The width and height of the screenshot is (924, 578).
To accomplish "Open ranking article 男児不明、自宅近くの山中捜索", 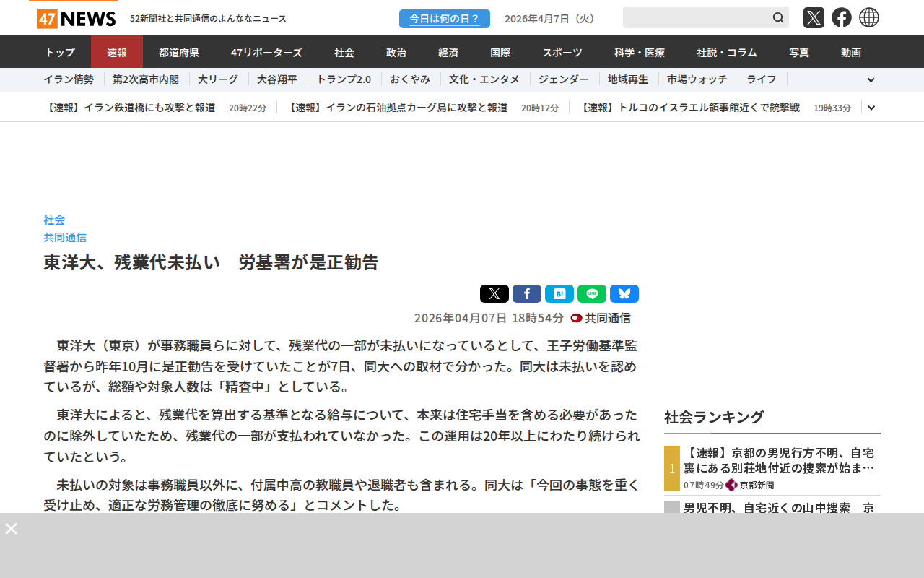I will click(x=779, y=507).
